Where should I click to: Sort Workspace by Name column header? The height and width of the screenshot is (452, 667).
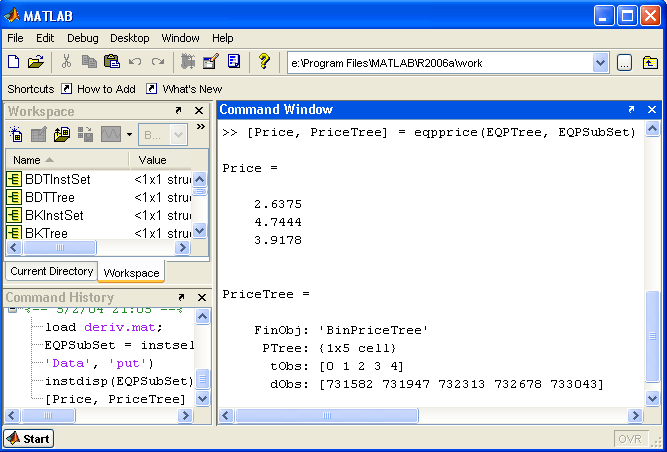pyautogui.click(x=67, y=160)
